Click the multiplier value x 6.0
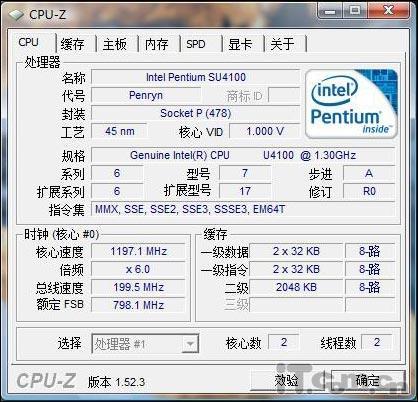Screen dimensions: 418x402 point(138,269)
